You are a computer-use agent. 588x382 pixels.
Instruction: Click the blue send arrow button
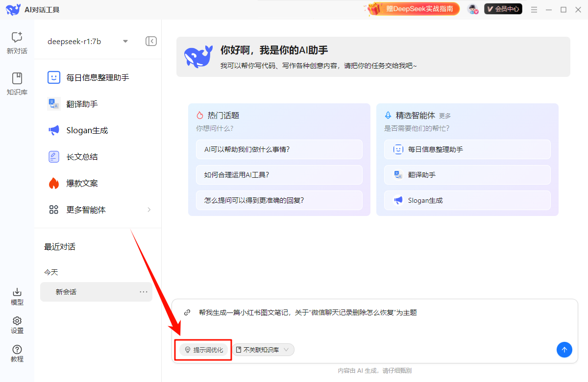pyautogui.click(x=564, y=349)
